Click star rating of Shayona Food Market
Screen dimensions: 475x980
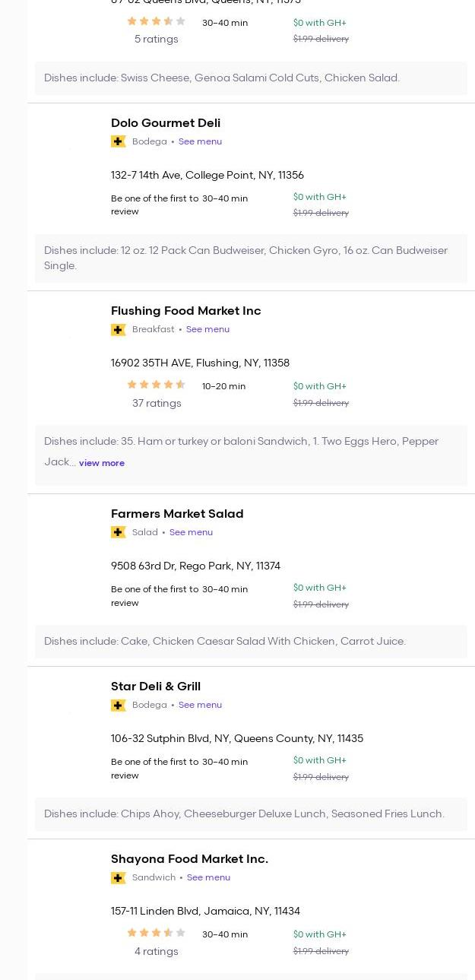tap(156, 933)
